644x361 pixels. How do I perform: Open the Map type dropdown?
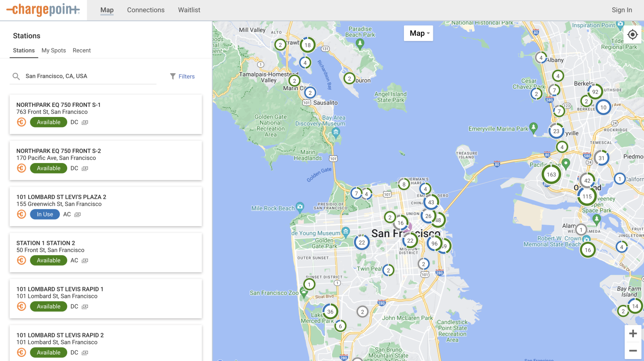tap(418, 33)
